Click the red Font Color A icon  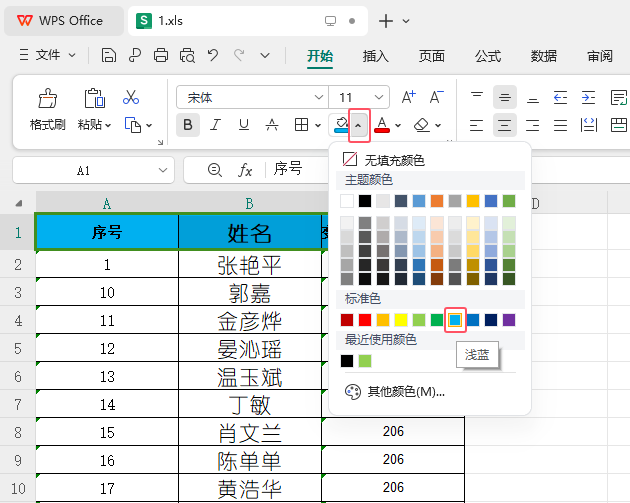382,125
